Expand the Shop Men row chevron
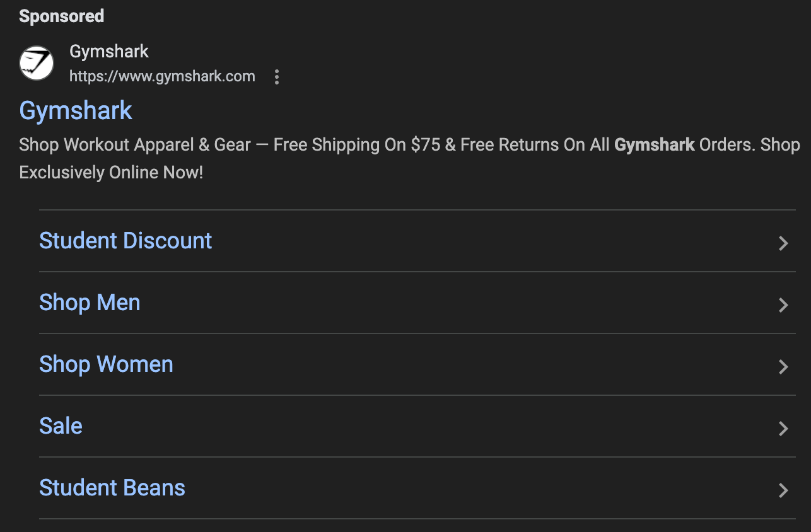This screenshot has width=811, height=532. click(x=783, y=305)
